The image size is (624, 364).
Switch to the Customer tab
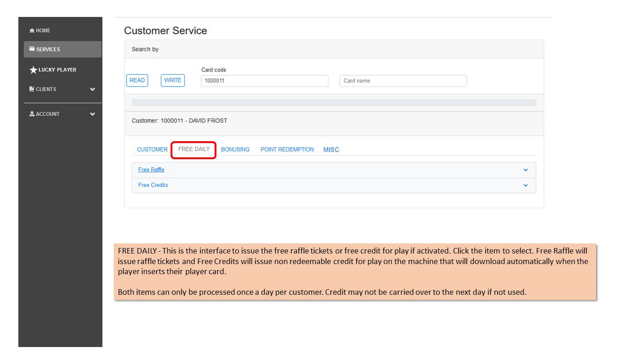pos(152,149)
